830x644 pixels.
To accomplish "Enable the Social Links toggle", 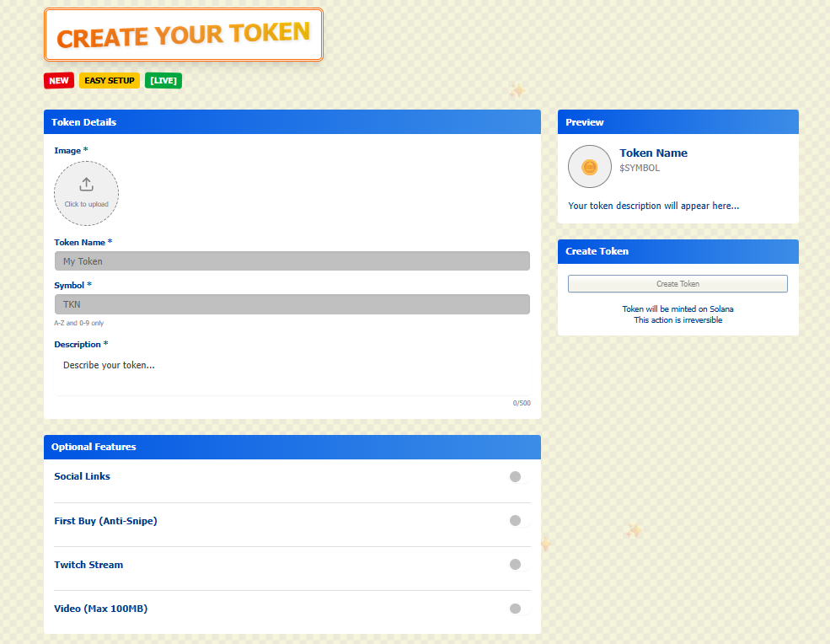I will [x=519, y=477].
